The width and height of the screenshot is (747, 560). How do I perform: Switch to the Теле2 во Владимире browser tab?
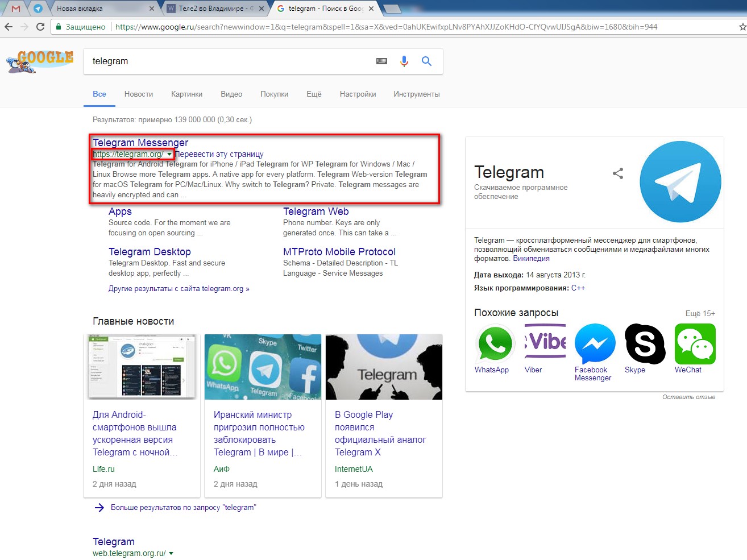coord(216,9)
